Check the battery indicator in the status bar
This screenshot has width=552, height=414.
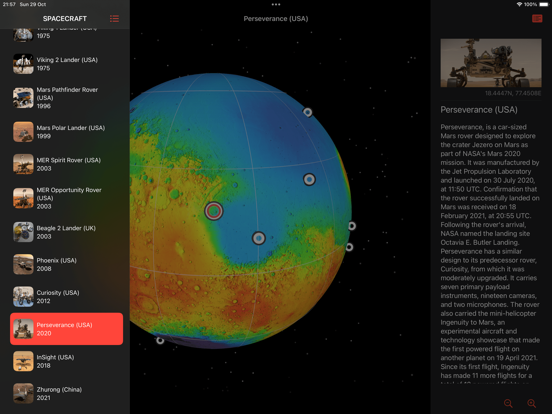[x=544, y=4]
